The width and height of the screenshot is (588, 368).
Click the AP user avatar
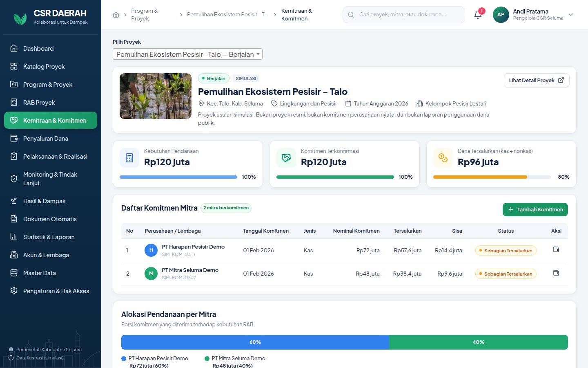click(501, 15)
